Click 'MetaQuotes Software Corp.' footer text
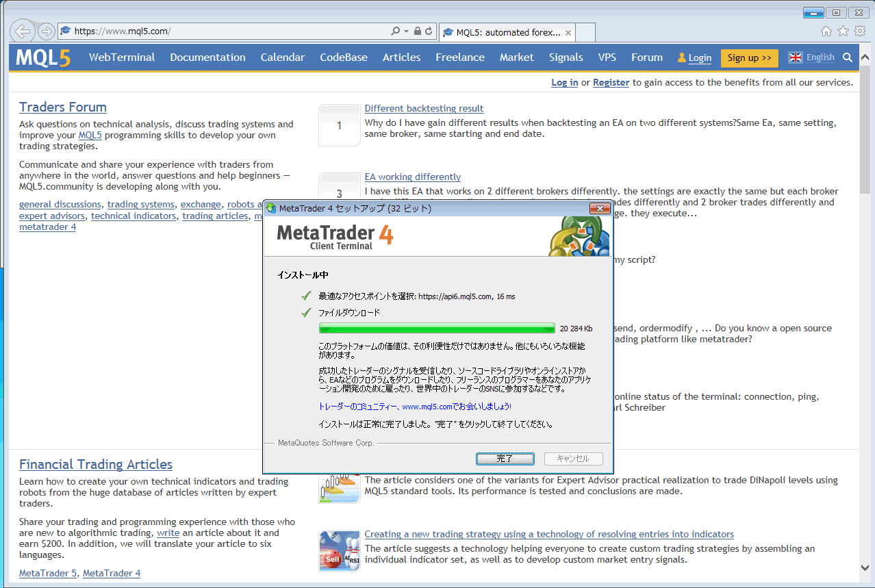Viewport: 875px width, 588px height. 326,443
